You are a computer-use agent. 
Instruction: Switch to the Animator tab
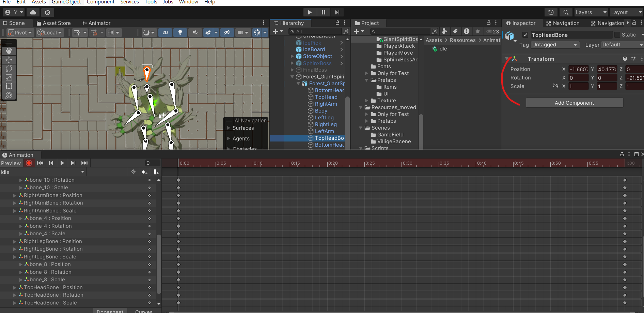[x=96, y=23]
